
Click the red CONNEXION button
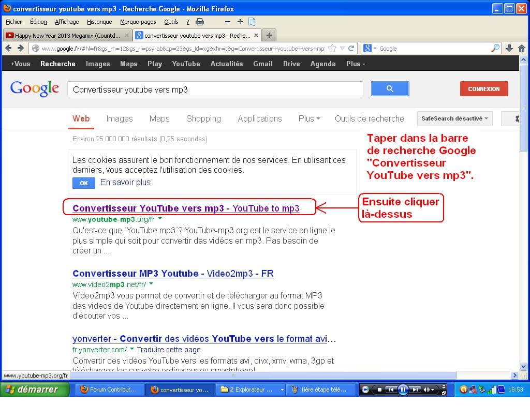(x=484, y=89)
